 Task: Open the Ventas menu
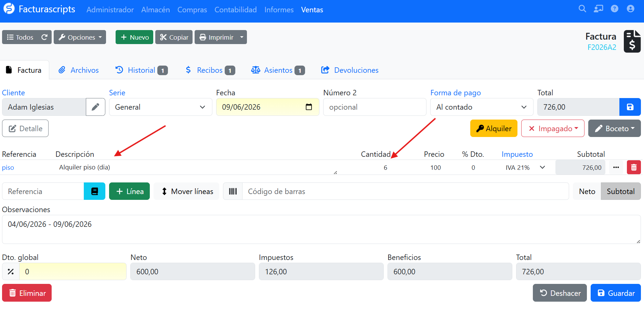coord(312,10)
